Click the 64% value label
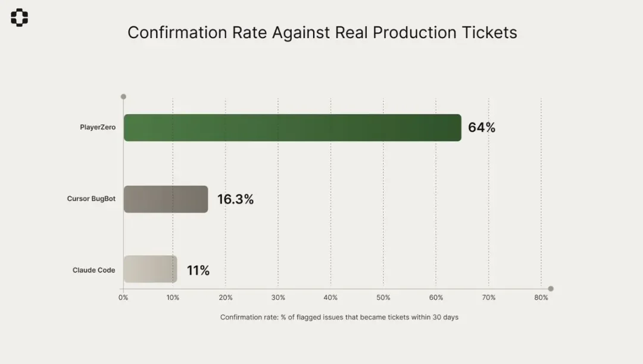Screen dimensions: 643x364 pos(482,127)
